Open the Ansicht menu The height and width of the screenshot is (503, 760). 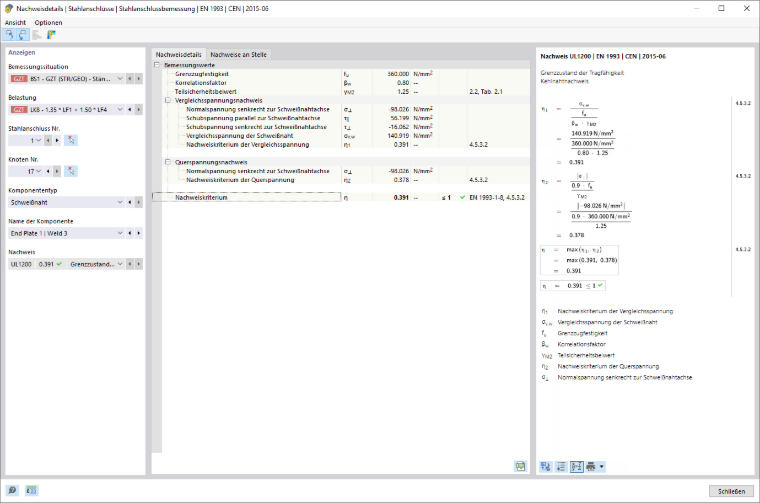point(16,22)
